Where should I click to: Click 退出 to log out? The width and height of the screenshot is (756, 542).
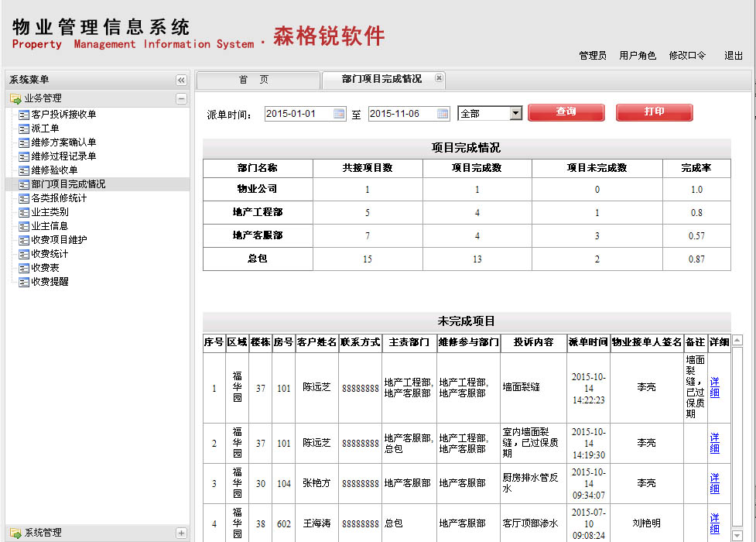pyautogui.click(x=733, y=56)
